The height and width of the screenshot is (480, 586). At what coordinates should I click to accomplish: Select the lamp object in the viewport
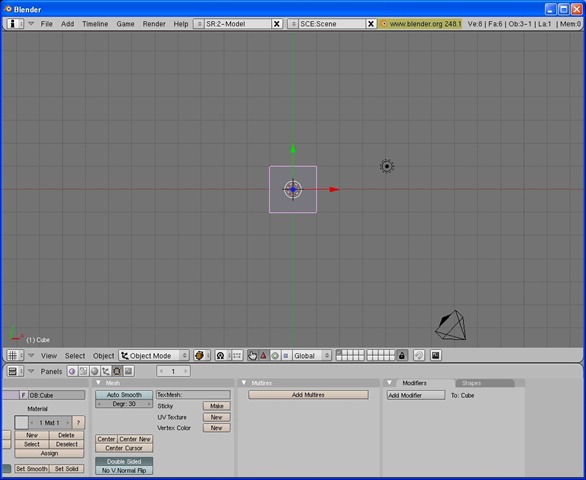click(x=387, y=166)
